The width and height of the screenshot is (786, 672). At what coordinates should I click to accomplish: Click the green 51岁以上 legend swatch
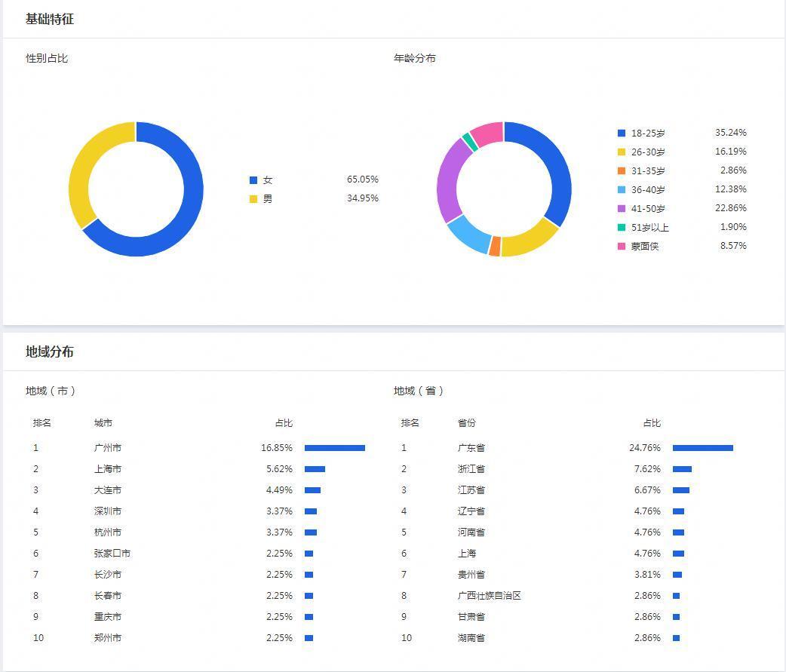click(622, 228)
